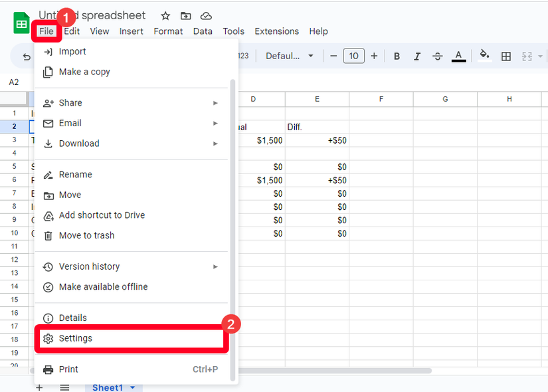Increase font size with plus button

click(374, 56)
